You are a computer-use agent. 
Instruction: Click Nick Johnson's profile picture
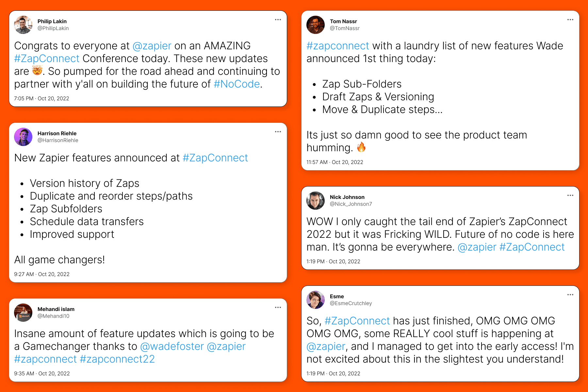316,201
